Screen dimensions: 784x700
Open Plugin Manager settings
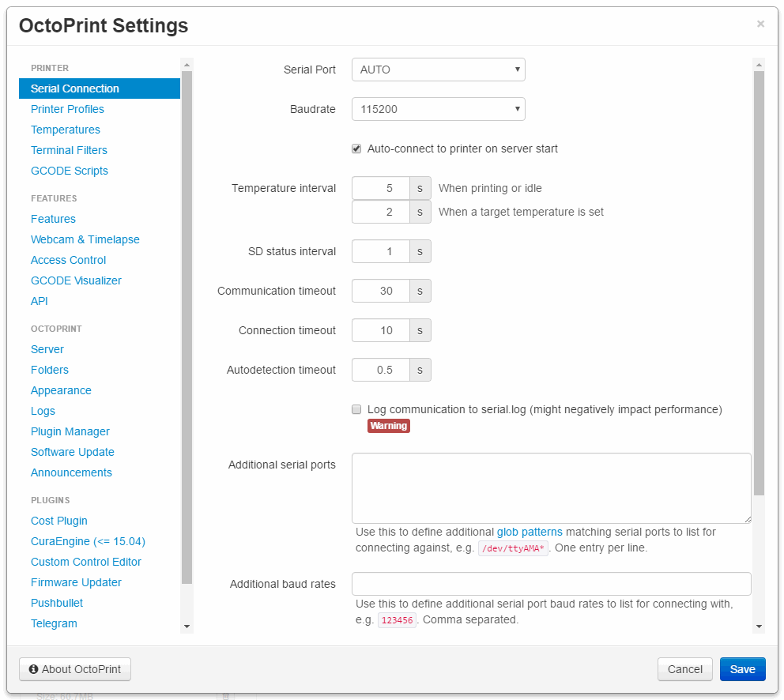tap(70, 431)
